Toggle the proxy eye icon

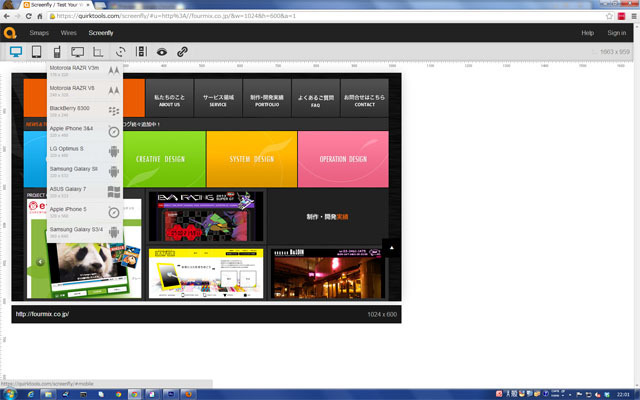pyautogui.click(x=162, y=52)
